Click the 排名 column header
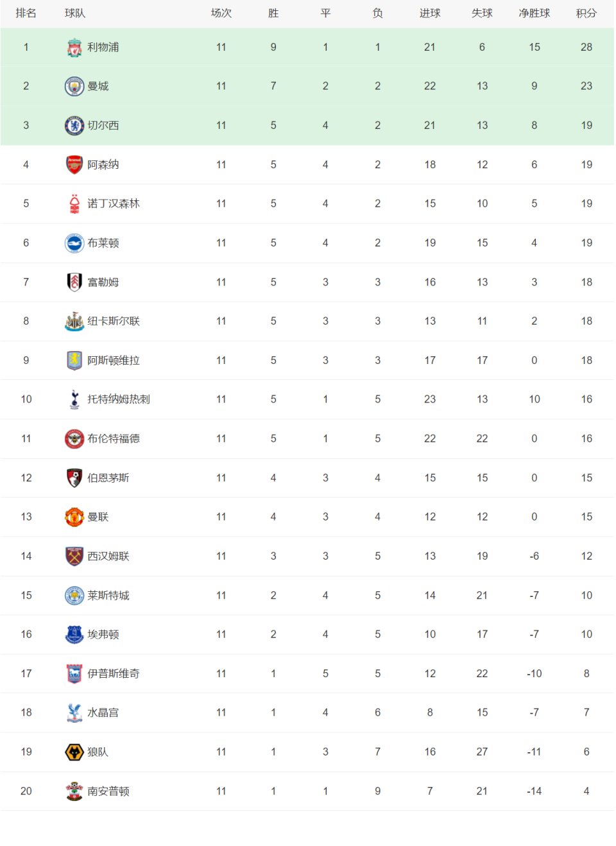The image size is (616, 846). point(26,13)
